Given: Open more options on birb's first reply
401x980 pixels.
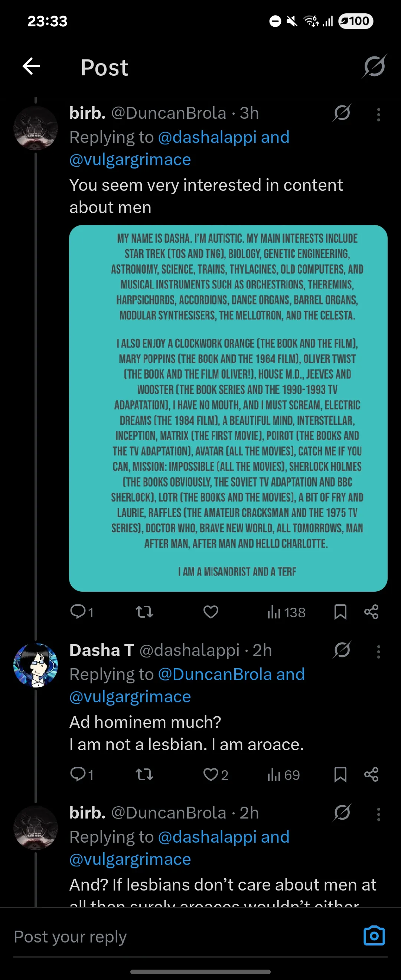Looking at the screenshot, I should pyautogui.click(x=378, y=114).
